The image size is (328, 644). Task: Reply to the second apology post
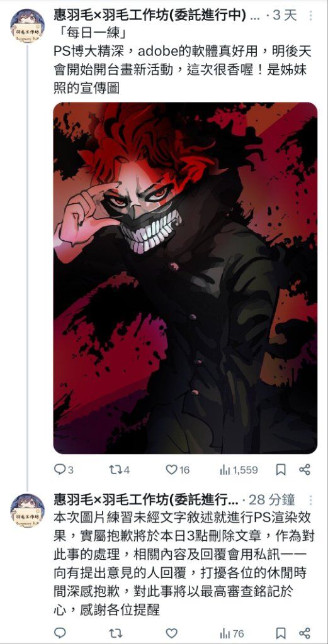click(x=60, y=633)
